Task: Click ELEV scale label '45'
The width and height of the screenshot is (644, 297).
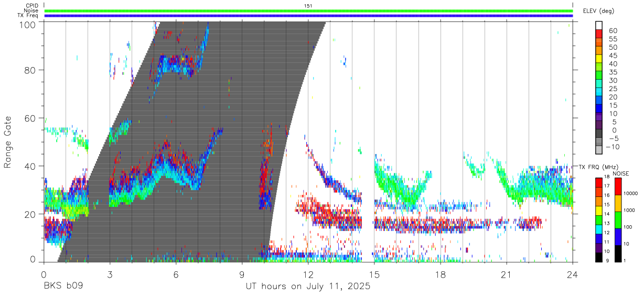Action: click(613, 56)
